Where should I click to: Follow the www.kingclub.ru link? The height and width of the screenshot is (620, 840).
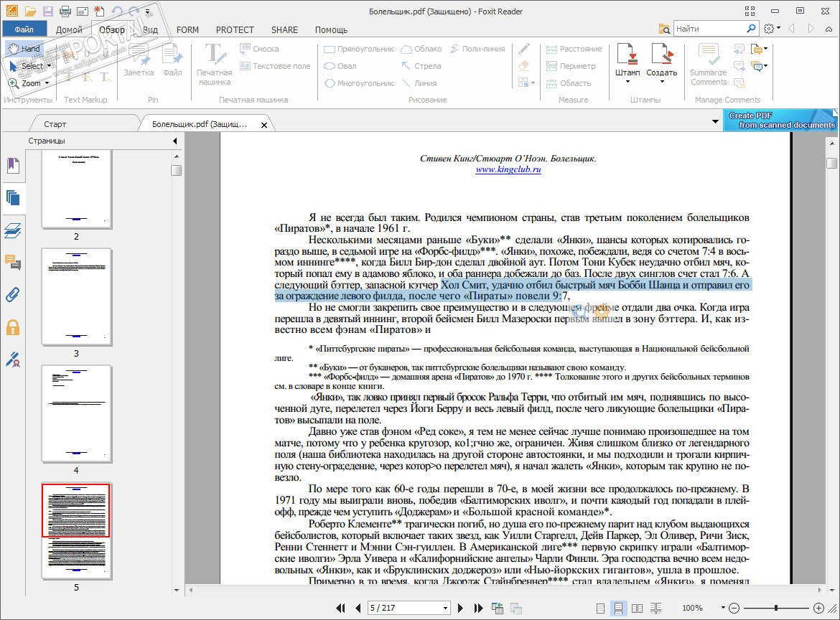(x=508, y=169)
